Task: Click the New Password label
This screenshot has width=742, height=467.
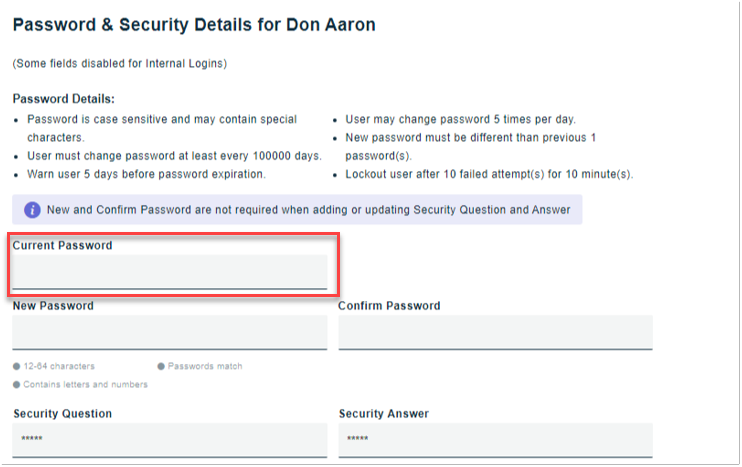Action: click(x=53, y=306)
